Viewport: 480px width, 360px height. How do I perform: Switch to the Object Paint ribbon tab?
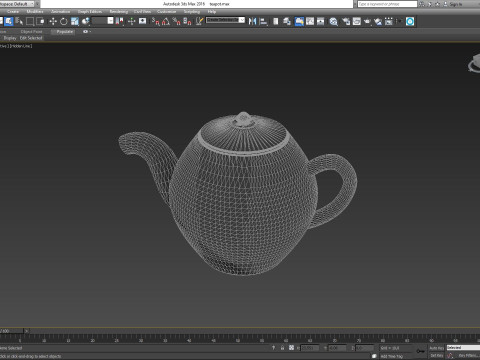31,32
